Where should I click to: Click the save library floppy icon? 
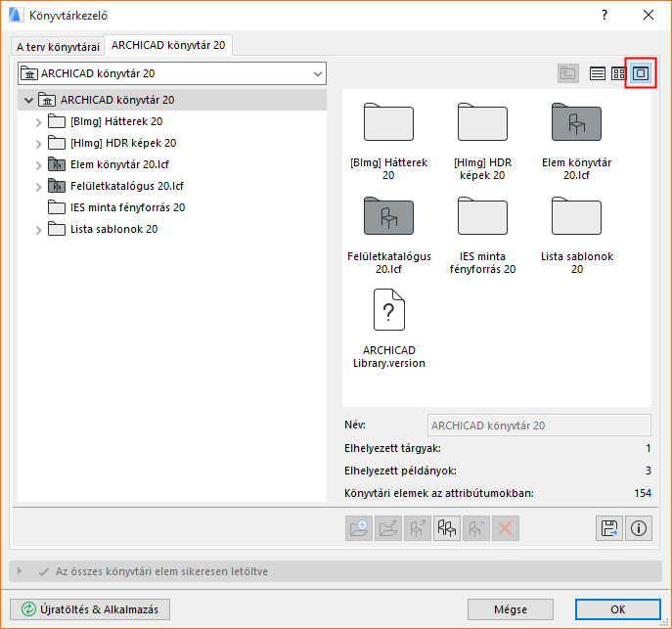609,528
